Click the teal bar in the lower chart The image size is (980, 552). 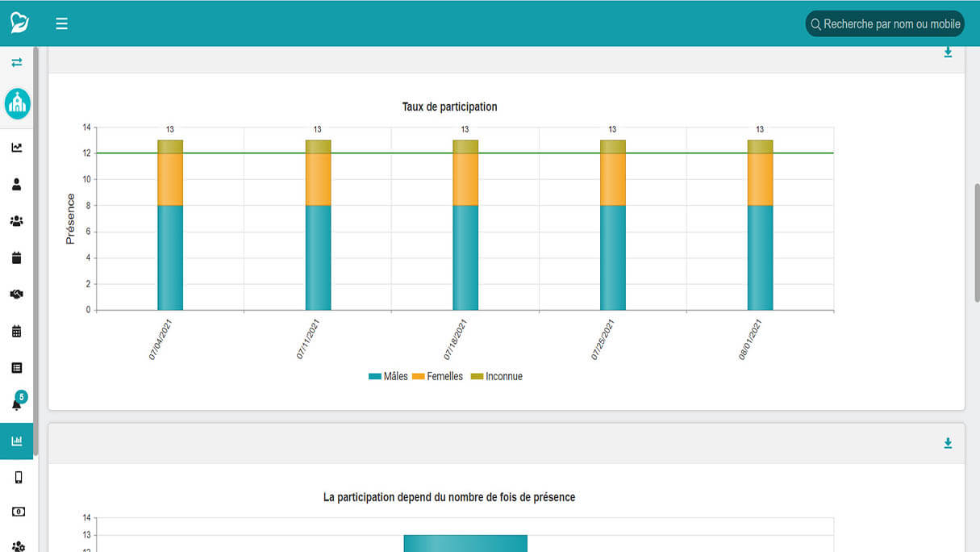(x=465, y=543)
